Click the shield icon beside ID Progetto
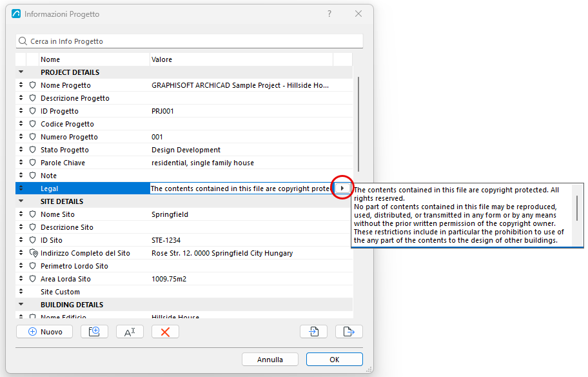Image resolution: width=588 pixels, height=377 pixels. point(33,111)
